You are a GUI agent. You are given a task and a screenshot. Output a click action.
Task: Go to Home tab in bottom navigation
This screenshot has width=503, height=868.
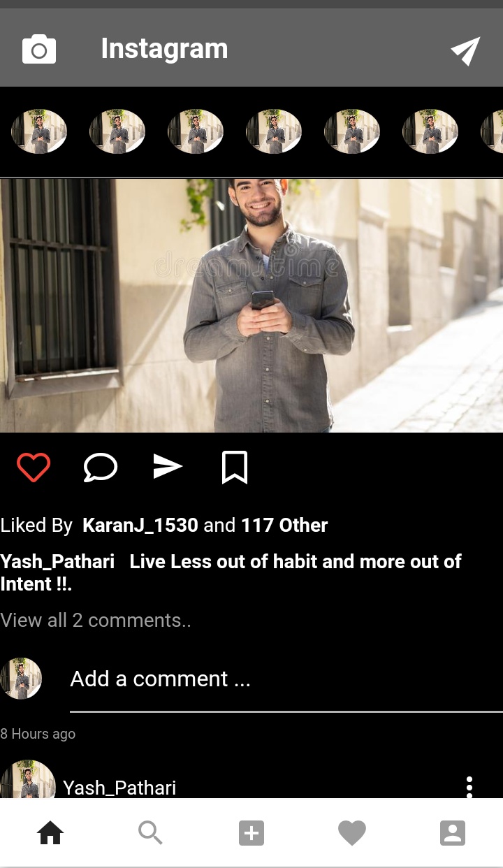[50, 832]
